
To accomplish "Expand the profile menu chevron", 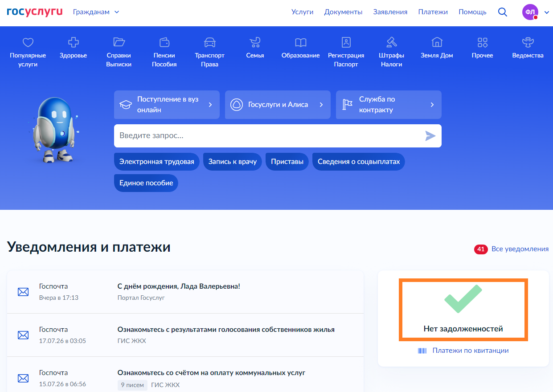I will (x=547, y=12).
